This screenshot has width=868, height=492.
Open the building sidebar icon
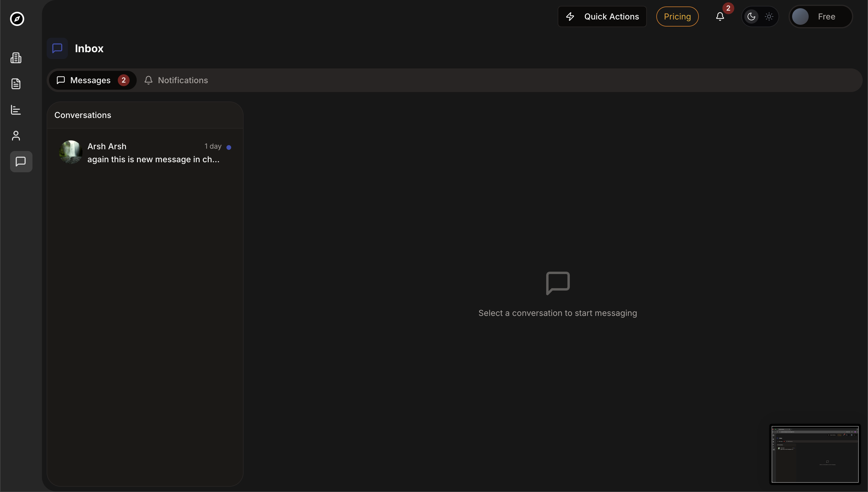coord(16,58)
